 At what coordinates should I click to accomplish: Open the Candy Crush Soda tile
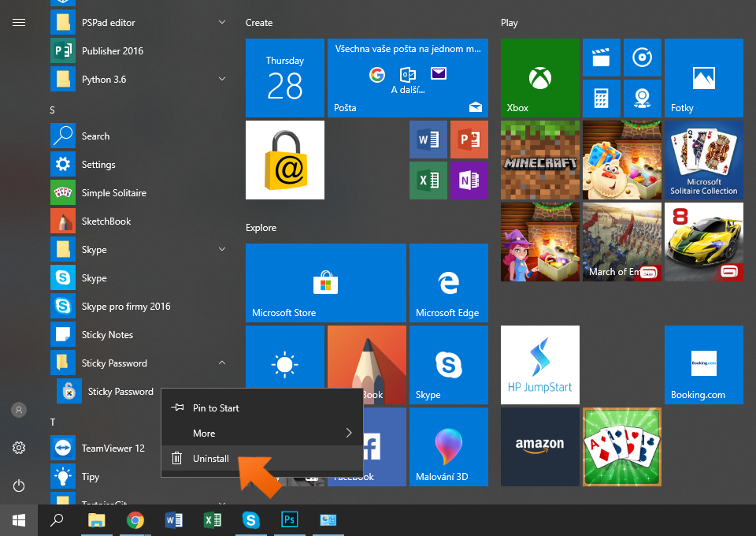622,160
